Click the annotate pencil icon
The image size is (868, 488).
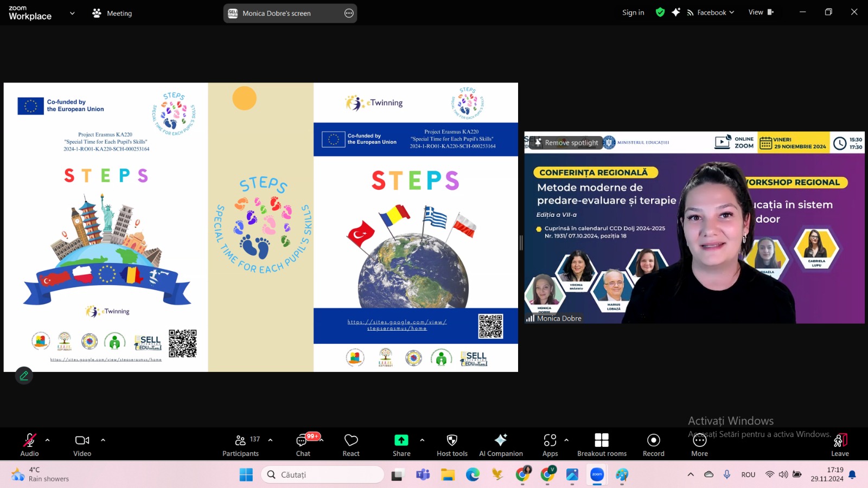(x=24, y=375)
